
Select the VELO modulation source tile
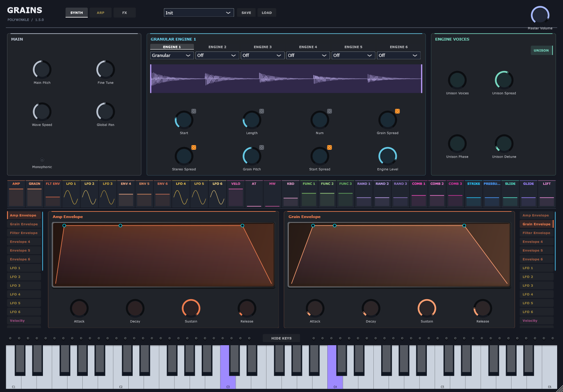(236, 193)
